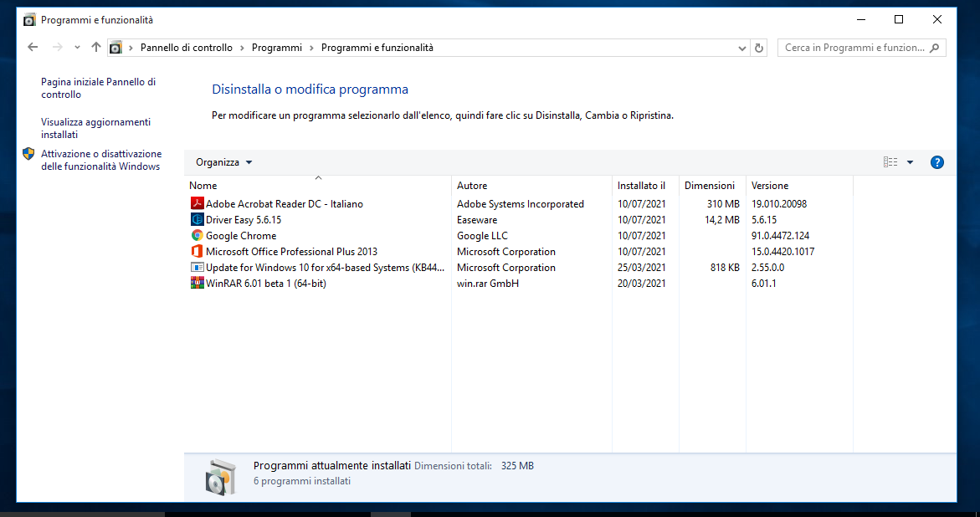Select Microsoft Office Professional Plus 2013 name
The image size is (980, 517).
coord(291,252)
